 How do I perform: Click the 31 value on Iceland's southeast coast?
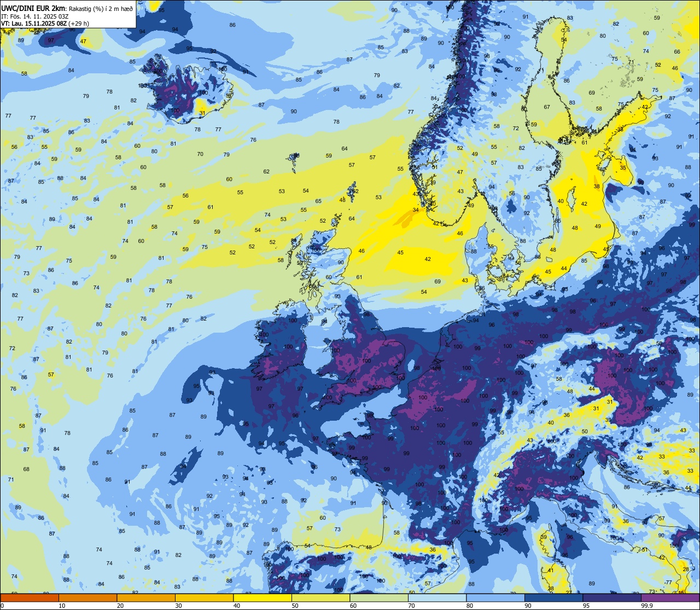[x=202, y=113]
